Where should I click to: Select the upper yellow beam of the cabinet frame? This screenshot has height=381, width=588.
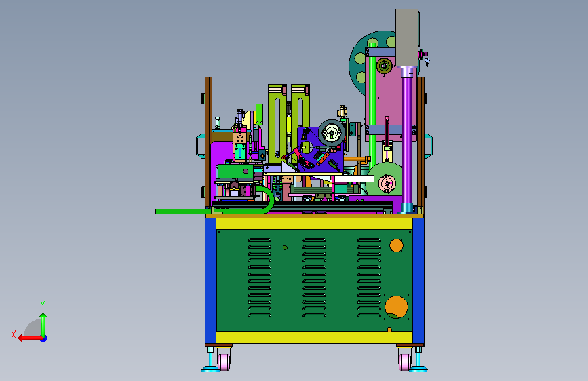click(314, 224)
